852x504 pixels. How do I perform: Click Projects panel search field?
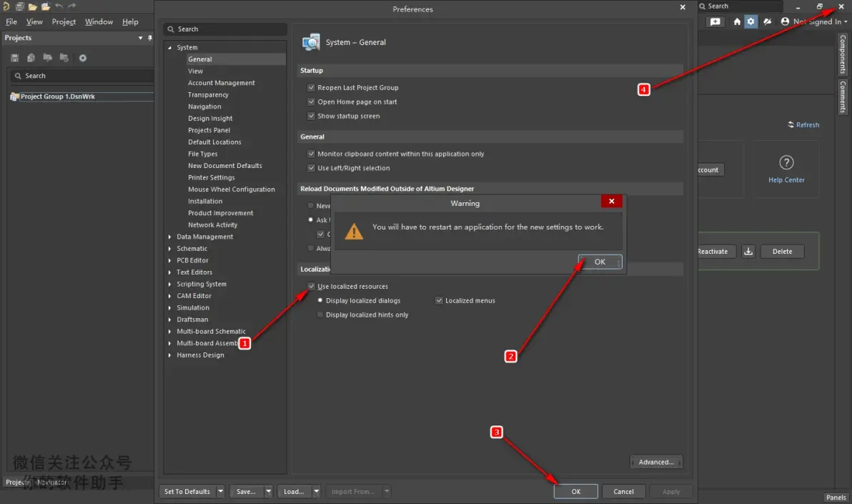[x=81, y=76]
